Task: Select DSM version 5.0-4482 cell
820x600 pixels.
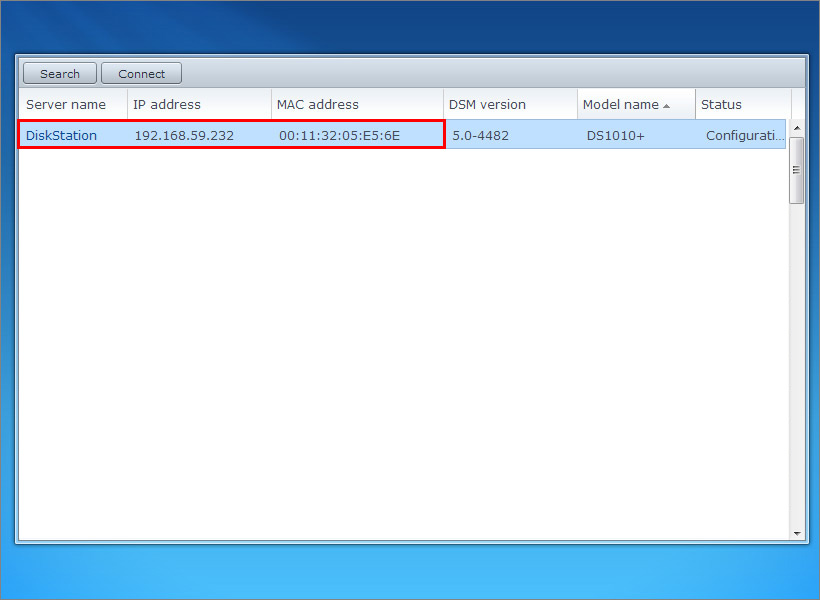Action: 481,135
